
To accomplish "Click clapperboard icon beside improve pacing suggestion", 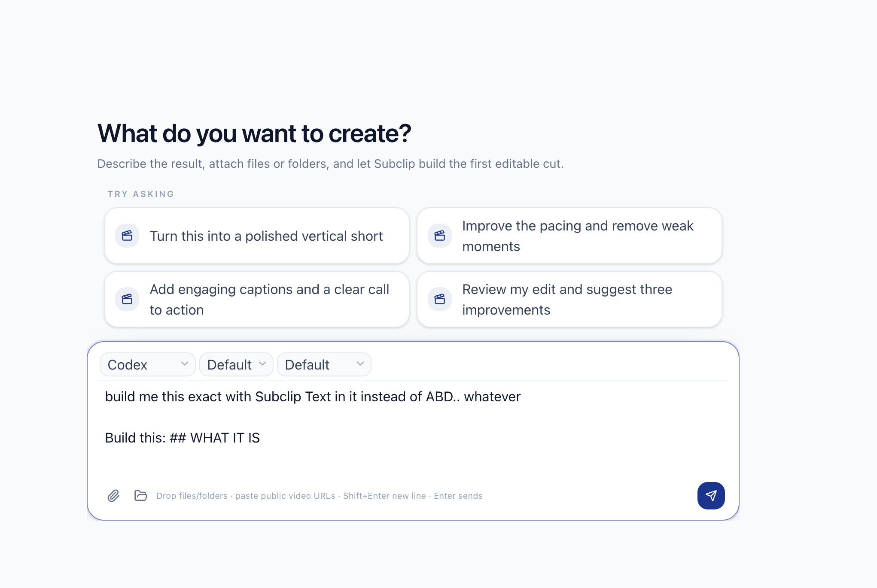I will click(440, 236).
